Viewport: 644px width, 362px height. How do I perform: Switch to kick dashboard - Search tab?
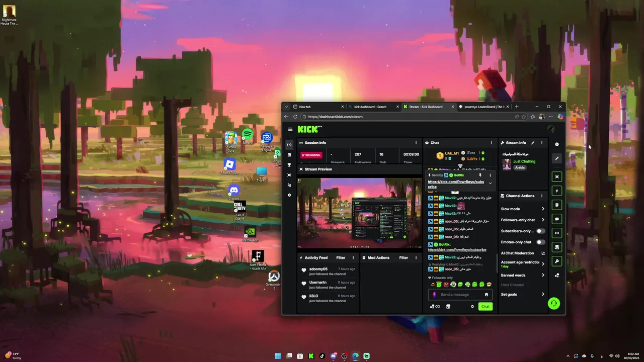pyautogui.click(x=373, y=107)
